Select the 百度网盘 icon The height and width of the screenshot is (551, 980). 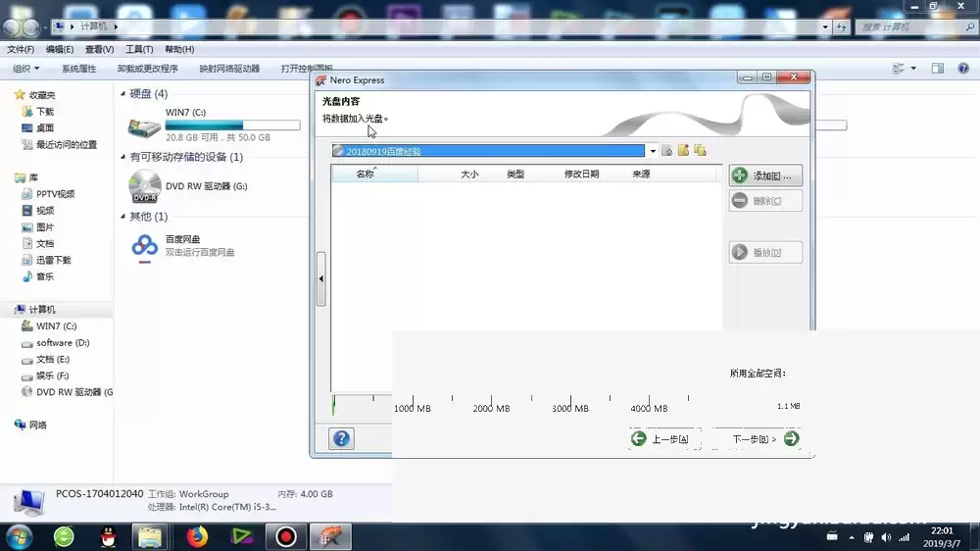(144, 248)
